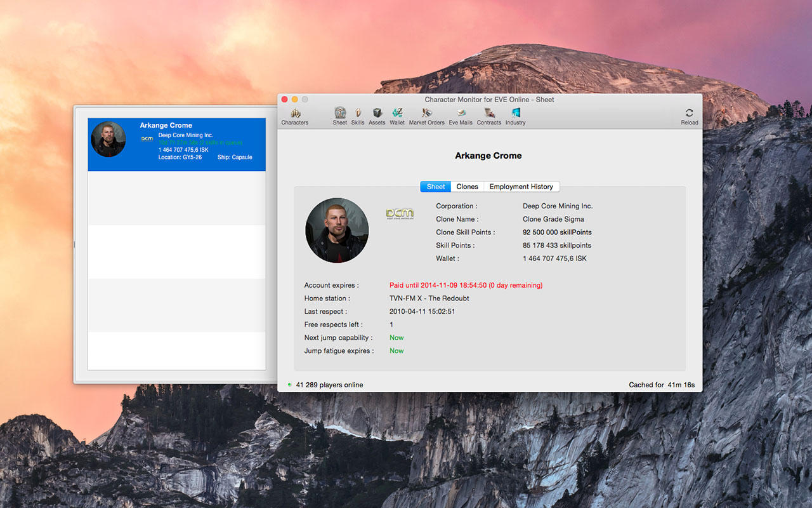Open the Eve Mails toolbar icon
This screenshot has height=508, width=812.
click(x=461, y=116)
